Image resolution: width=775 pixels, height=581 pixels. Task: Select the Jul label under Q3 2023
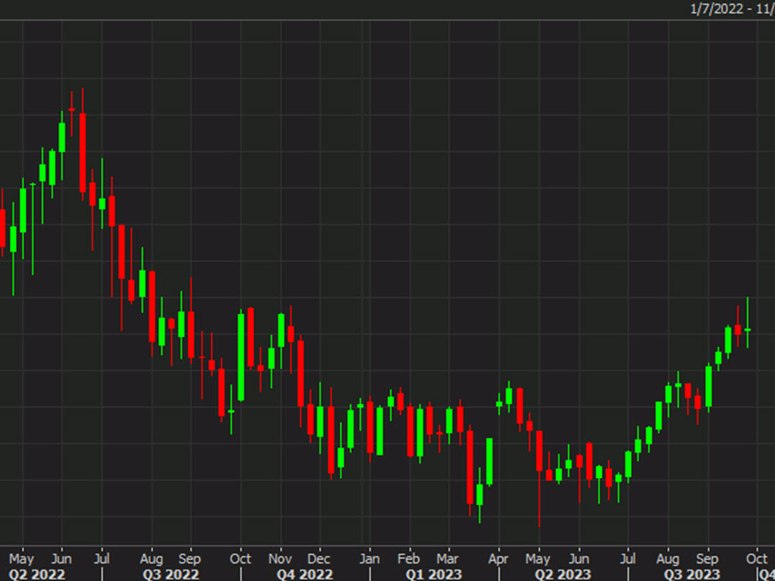[630, 558]
